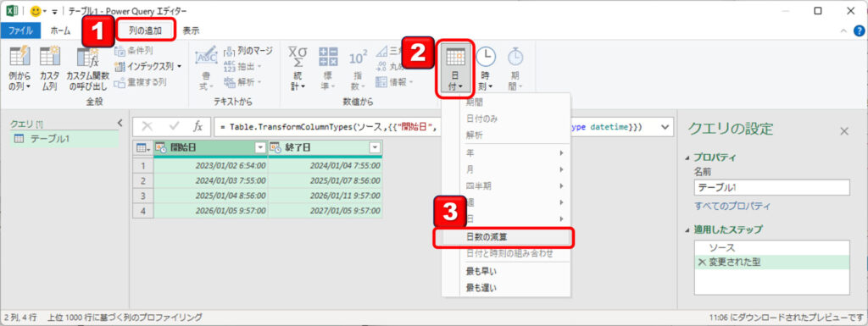Image resolution: width=868 pixels, height=326 pixels.
Task: Open the 終了日 column filter dropdown
Action: (375, 147)
